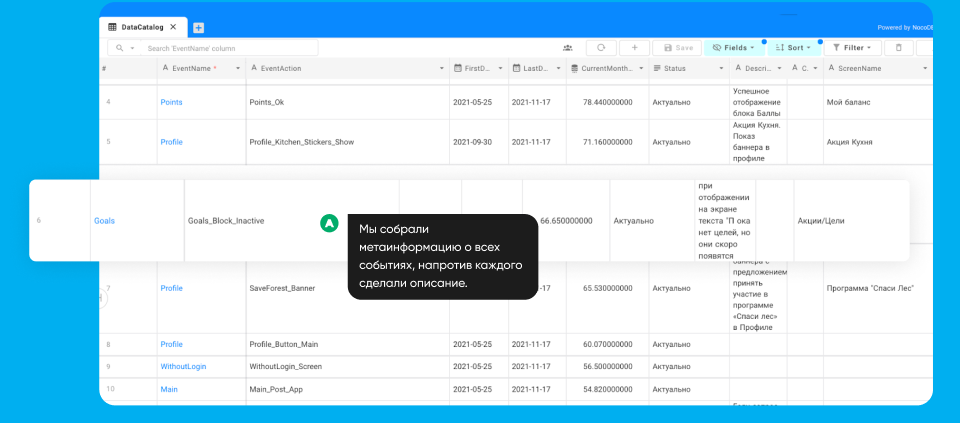Click the add new row plus icon

click(x=634, y=47)
